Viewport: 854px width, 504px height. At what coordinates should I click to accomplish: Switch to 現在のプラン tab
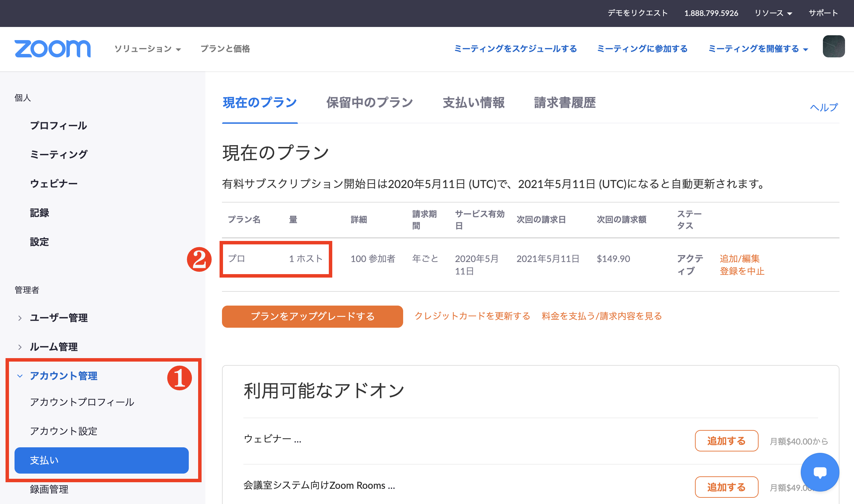pos(260,103)
